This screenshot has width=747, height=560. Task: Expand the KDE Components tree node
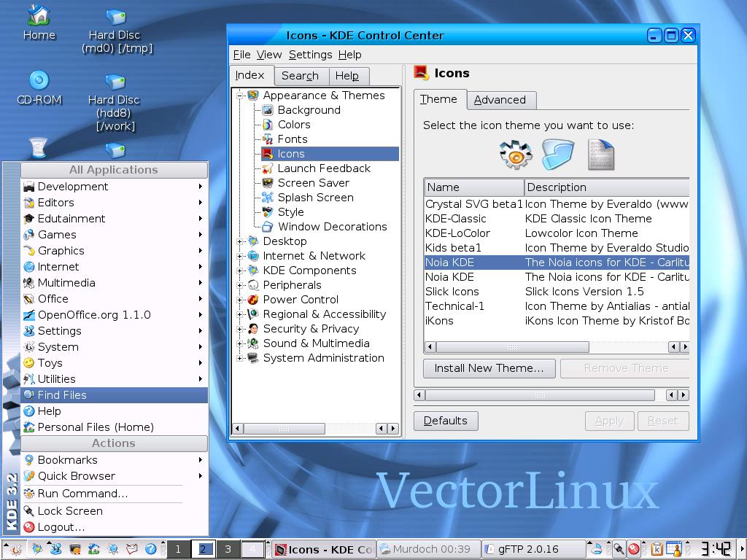[x=240, y=271]
